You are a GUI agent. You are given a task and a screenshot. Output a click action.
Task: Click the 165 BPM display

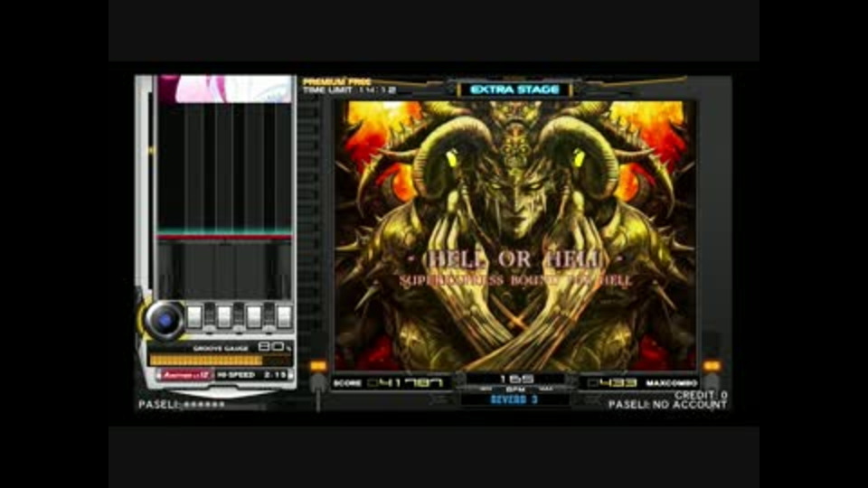(x=516, y=379)
